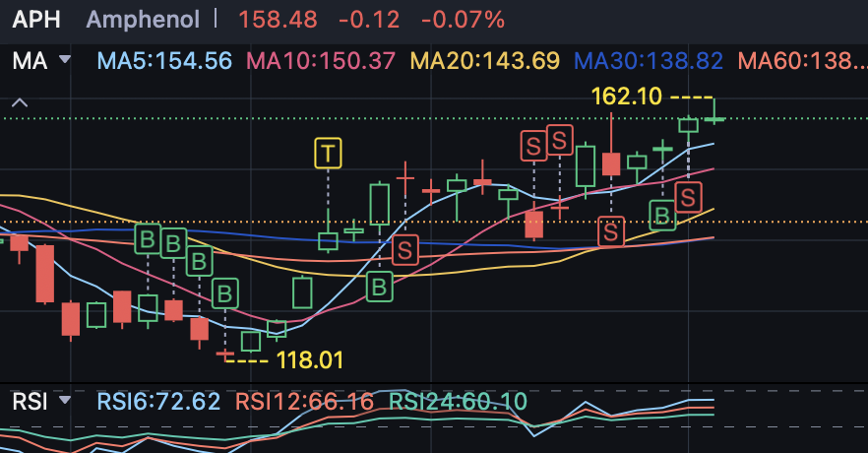Click the APH ticker symbol
The height and width of the screenshot is (453, 868).
pos(36,20)
